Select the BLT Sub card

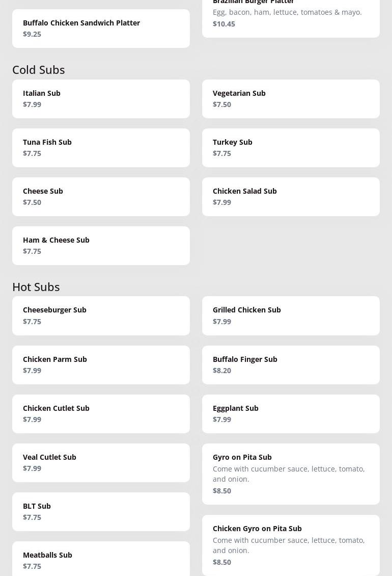click(101, 511)
